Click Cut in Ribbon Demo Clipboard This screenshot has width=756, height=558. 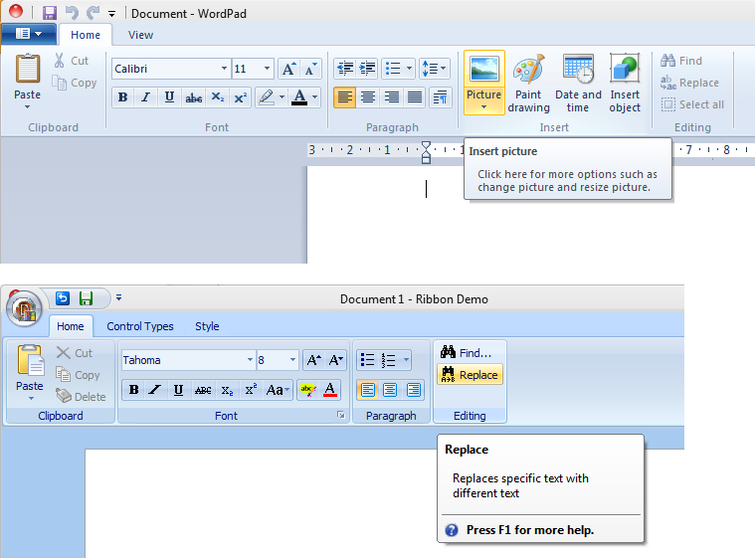[74, 352]
